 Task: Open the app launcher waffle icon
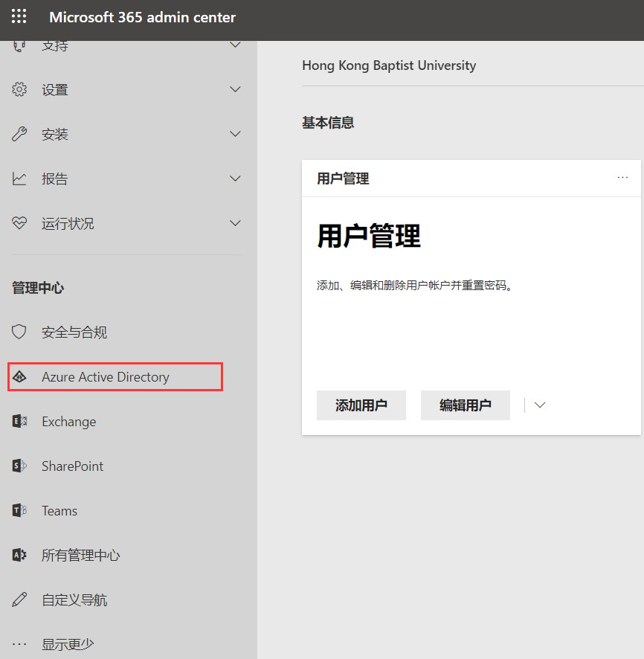click(19, 17)
